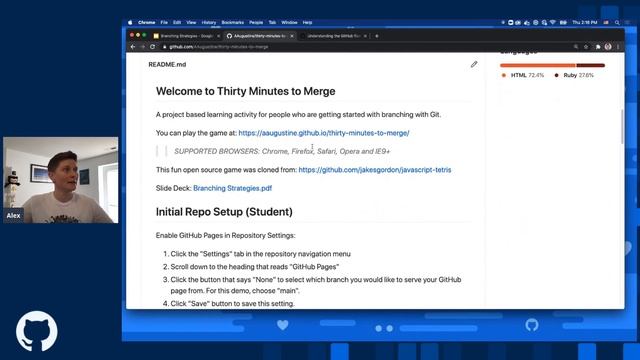
Task: Open the Apple menu
Action: [x=130, y=22]
